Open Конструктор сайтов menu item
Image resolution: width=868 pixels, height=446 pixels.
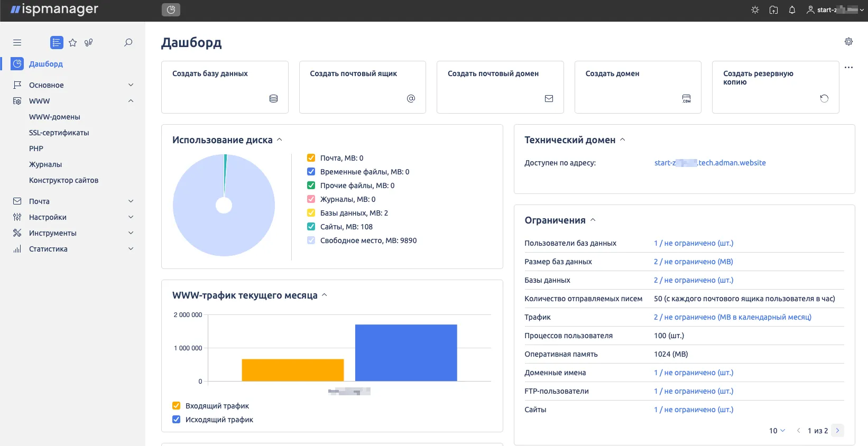pos(64,180)
